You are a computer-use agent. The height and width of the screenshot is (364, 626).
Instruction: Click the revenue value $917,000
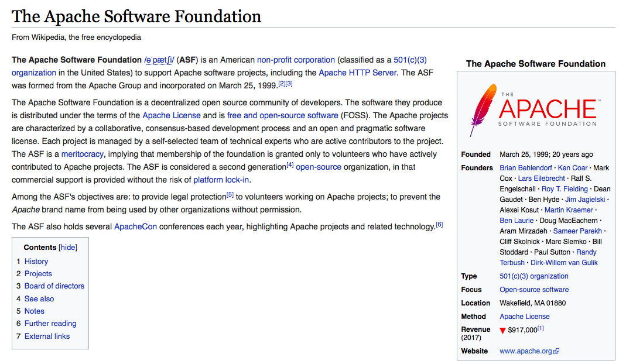click(522, 331)
